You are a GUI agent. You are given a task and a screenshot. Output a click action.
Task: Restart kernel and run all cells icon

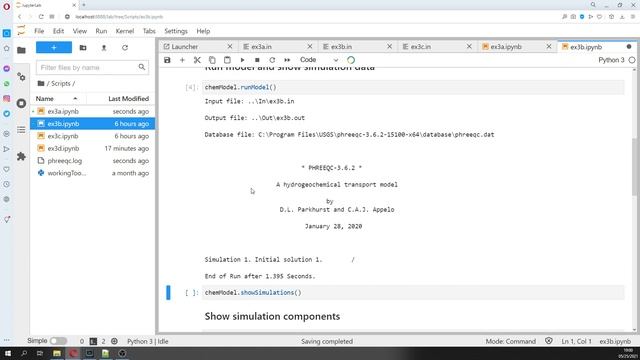coord(287,60)
